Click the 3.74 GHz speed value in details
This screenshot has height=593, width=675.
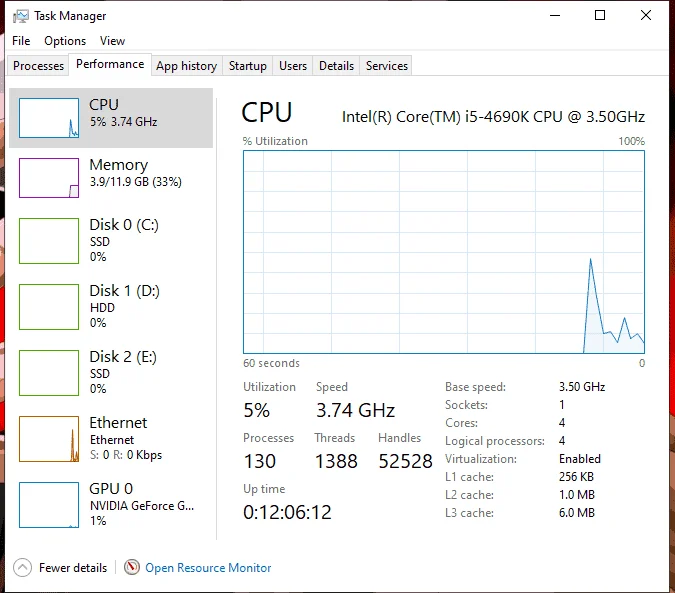coord(355,410)
